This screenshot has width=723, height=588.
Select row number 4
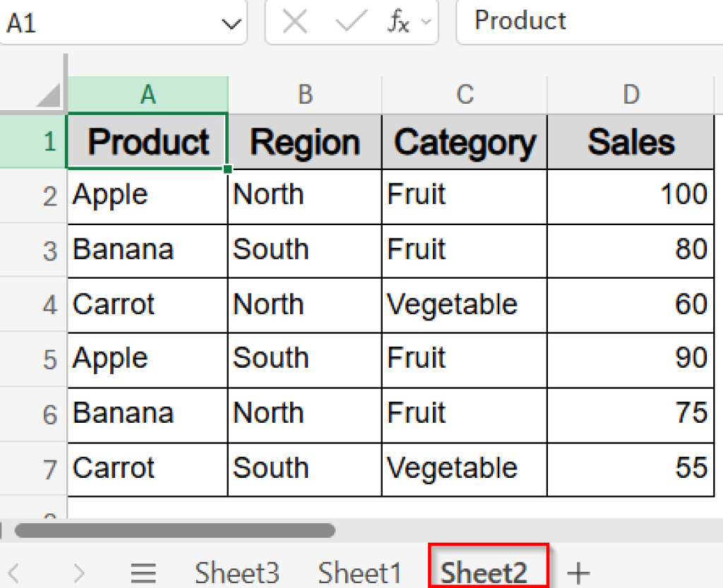[x=49, y=305]
